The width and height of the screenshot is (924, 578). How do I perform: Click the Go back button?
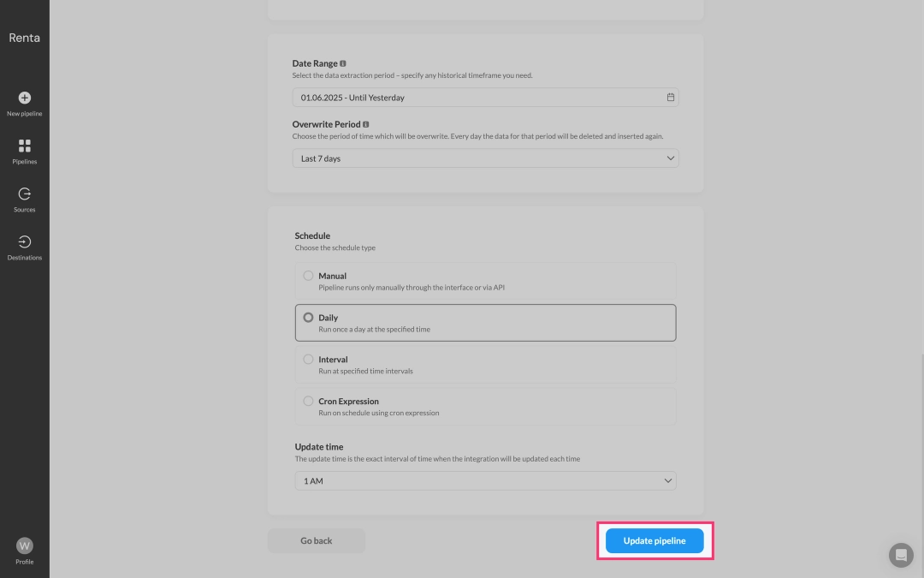pos(317,541)
